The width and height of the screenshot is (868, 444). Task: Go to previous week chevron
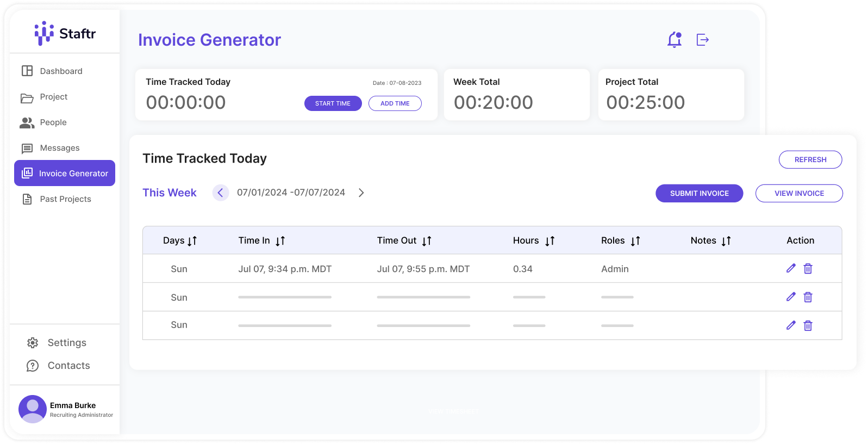tap(220, 193)
